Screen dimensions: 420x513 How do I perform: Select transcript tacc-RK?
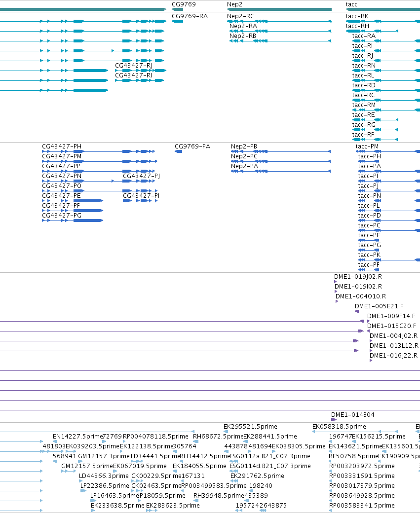pos(357,16)
